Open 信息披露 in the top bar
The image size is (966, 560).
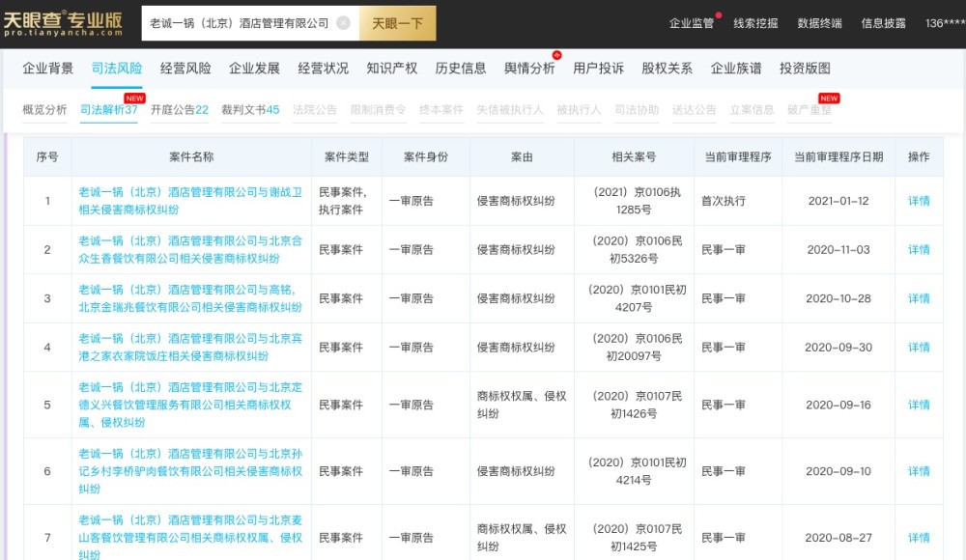coord(884,23)
